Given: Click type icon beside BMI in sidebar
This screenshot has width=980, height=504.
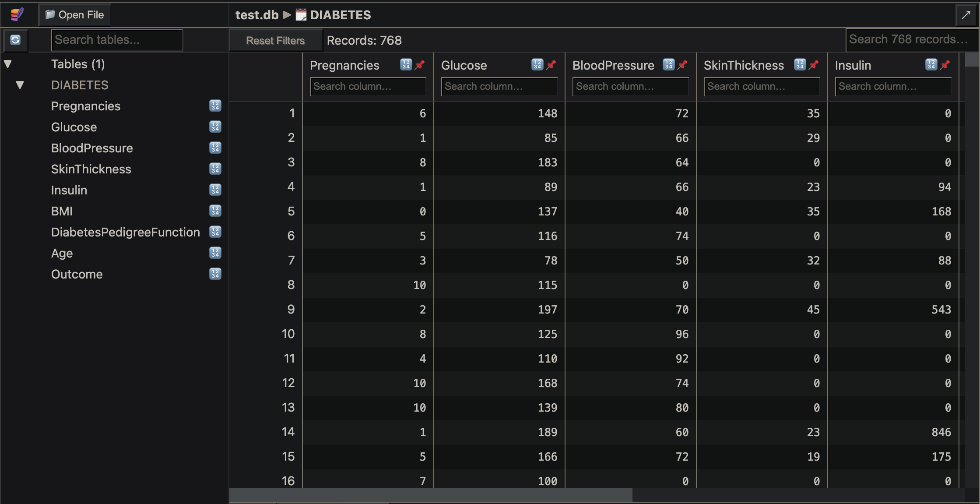Looking at the screenshot, I should point(215,211).
